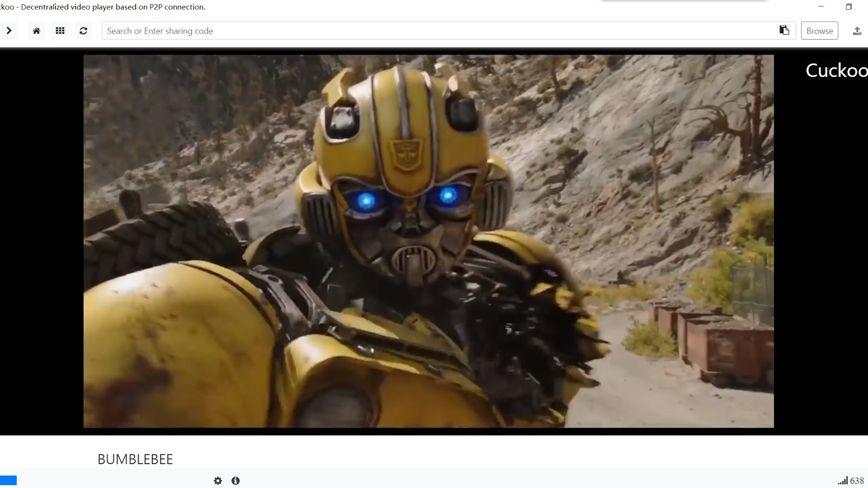
Task: Upload a video for sharing
Action: (858, 31)
